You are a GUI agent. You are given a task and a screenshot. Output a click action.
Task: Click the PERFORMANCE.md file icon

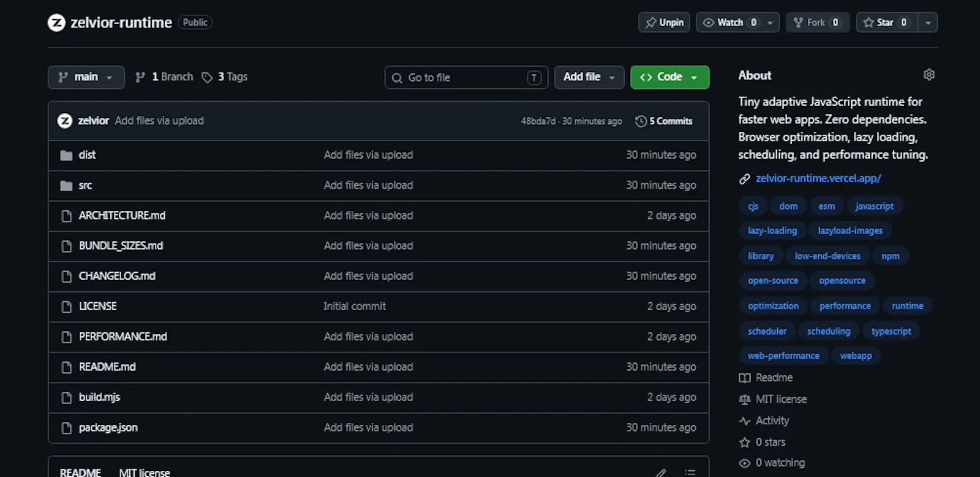[66, 337]
